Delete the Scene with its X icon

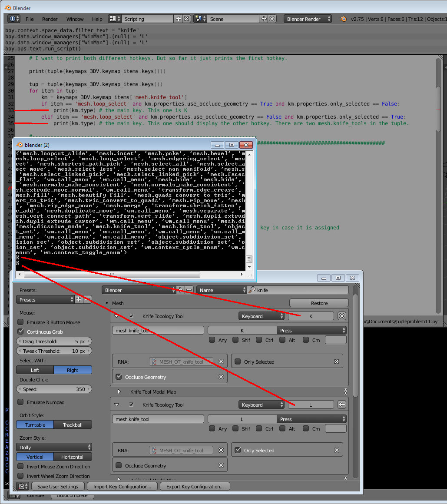point(272,19)
